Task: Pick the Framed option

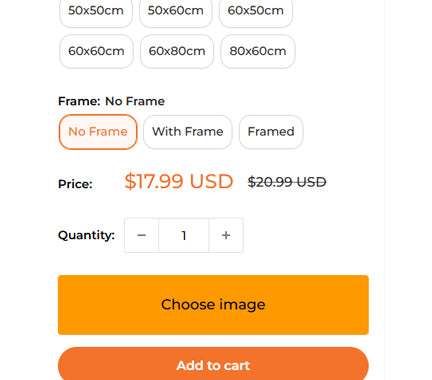Action: coord(271,132)
